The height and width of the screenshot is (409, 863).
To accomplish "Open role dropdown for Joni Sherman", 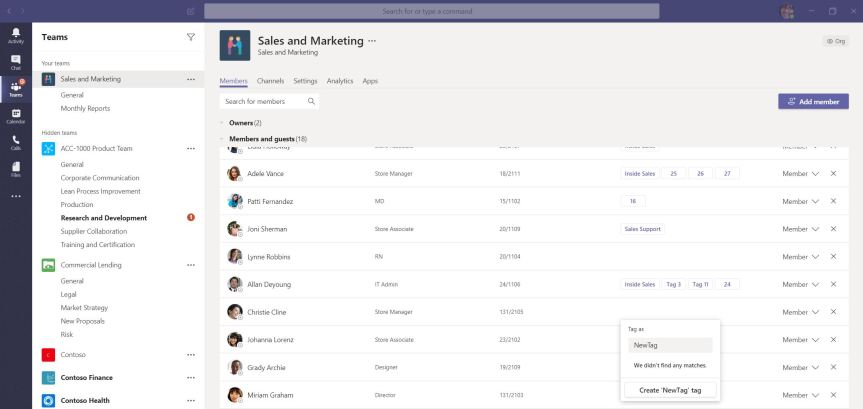I will [x=815, y=229].
